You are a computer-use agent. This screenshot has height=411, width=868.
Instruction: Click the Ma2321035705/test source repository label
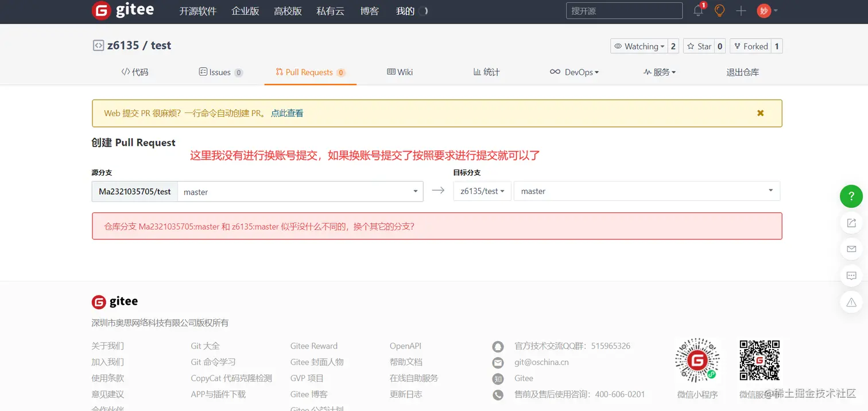point(135,192)
